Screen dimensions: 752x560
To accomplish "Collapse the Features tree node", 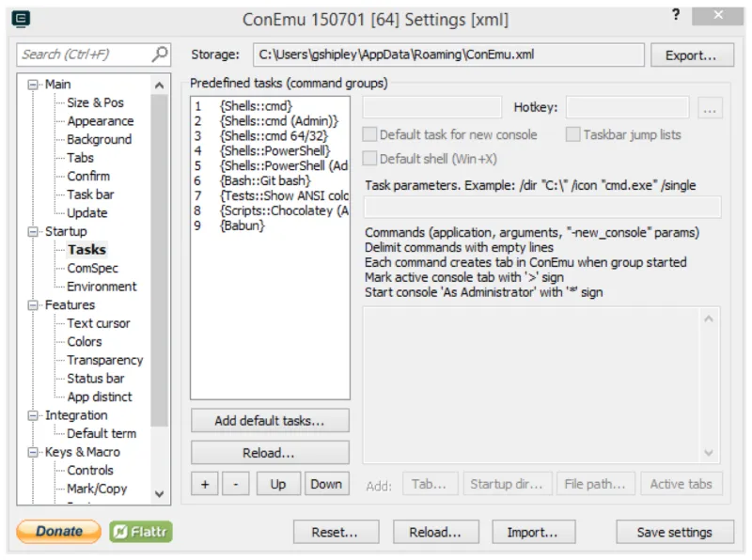I will [x=34, y=305].
